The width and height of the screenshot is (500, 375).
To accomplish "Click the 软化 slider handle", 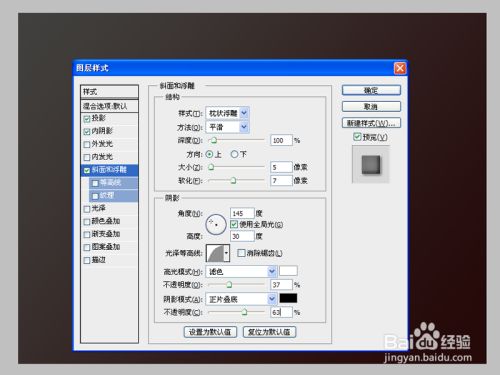I will coord(233,181).
